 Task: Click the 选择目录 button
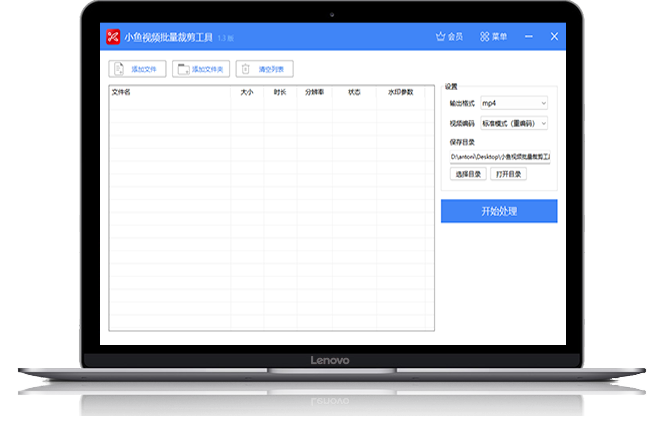click(468, 174)
